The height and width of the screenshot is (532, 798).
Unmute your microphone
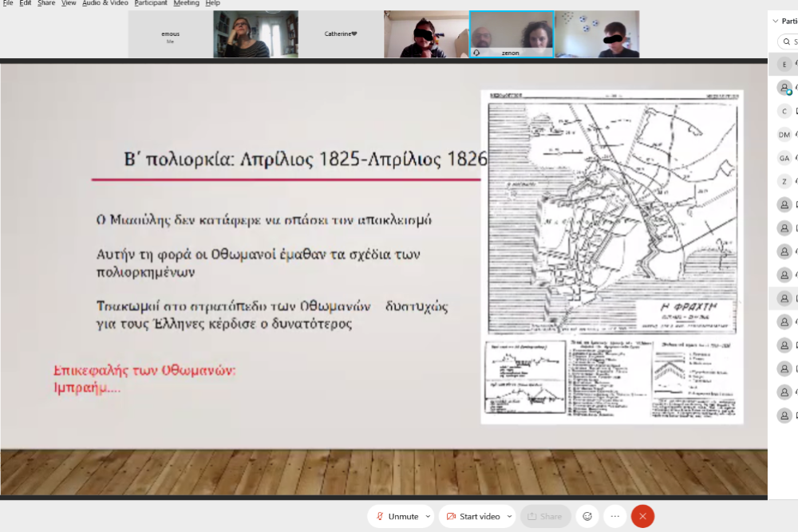pyautogui.click(x=399, y=516)
